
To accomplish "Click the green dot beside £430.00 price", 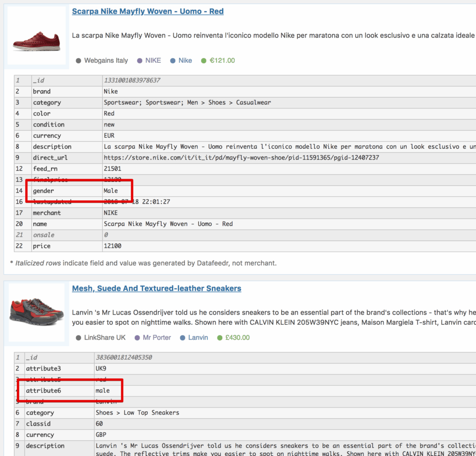I will click(220, 338).
